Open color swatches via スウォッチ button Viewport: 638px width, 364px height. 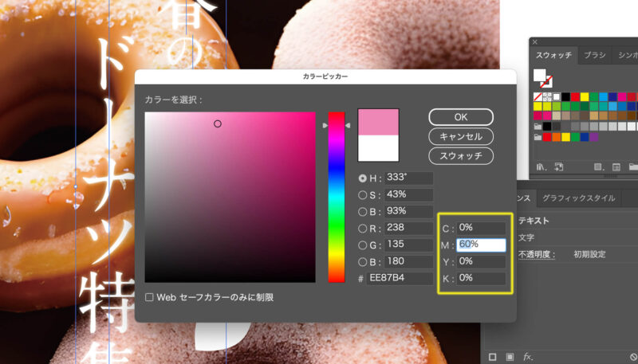click(461, 155)
